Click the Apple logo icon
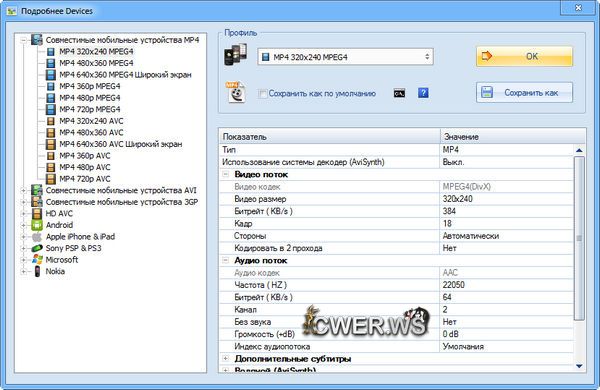Image resolution: width=600 pixels, height=390 pixels. click(37, 237)
